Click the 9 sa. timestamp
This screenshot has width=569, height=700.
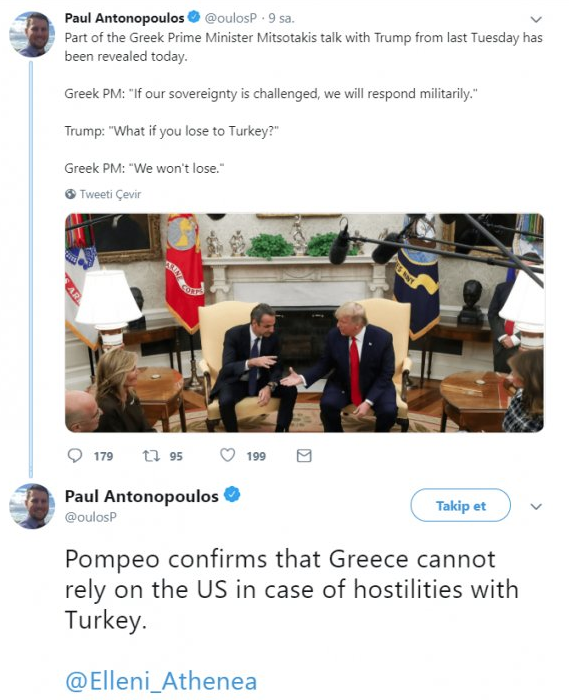(281, 18)
